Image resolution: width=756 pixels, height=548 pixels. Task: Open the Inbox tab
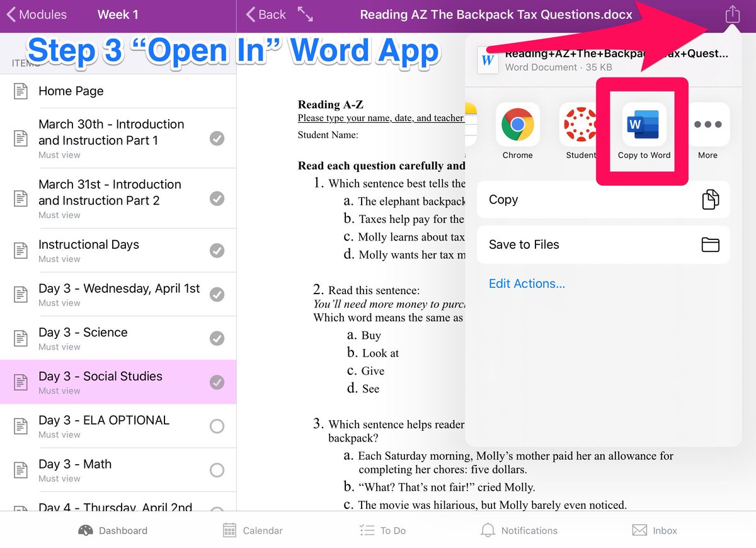(x=655, y=530)
